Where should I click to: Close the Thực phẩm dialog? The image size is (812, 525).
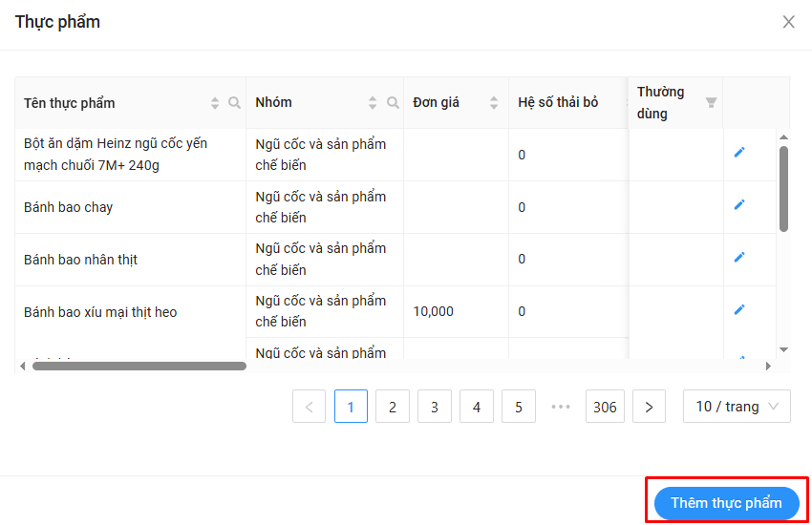pos(789,22)
